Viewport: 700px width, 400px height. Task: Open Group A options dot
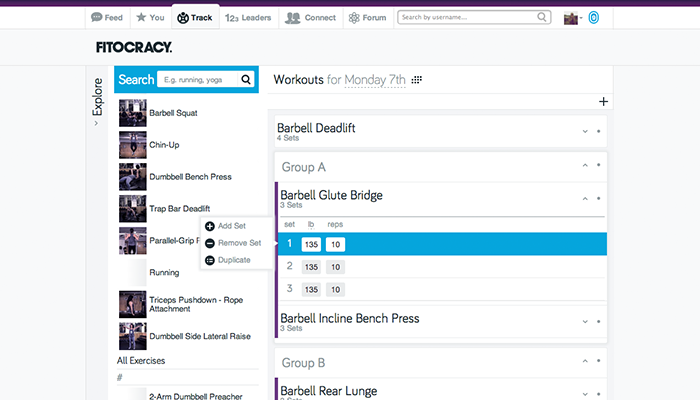click(x=599, y=165)
